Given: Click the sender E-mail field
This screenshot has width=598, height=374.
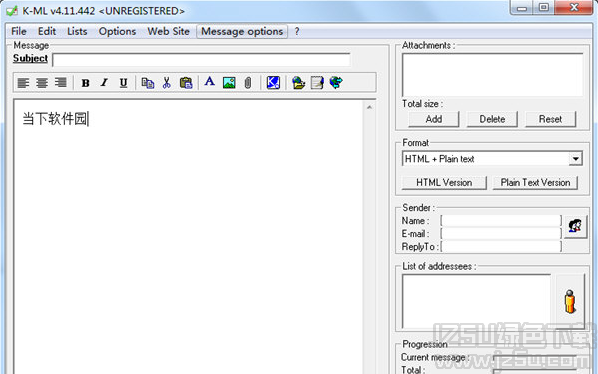Looking at the screenshot, I should click(x=501, y=233).
